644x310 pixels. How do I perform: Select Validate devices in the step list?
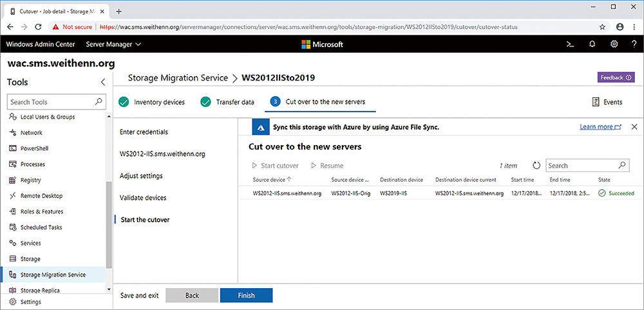[x=143, y=198]
